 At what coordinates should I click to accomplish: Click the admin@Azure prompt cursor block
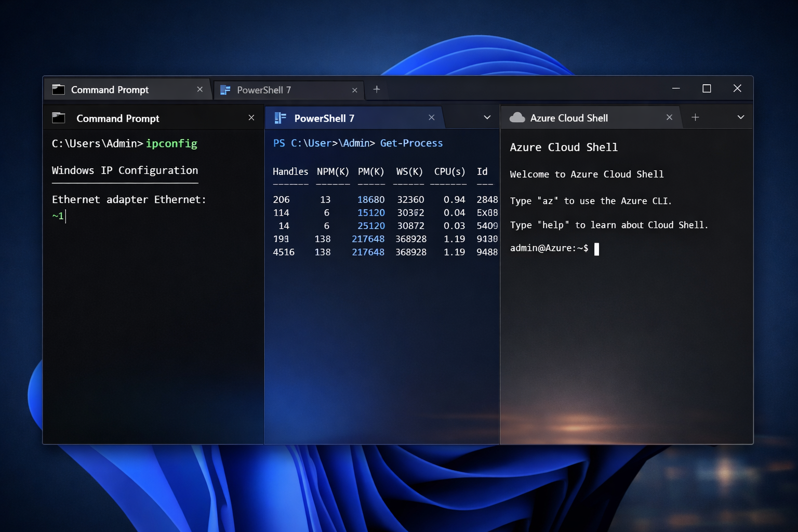[x=596, y=249]
